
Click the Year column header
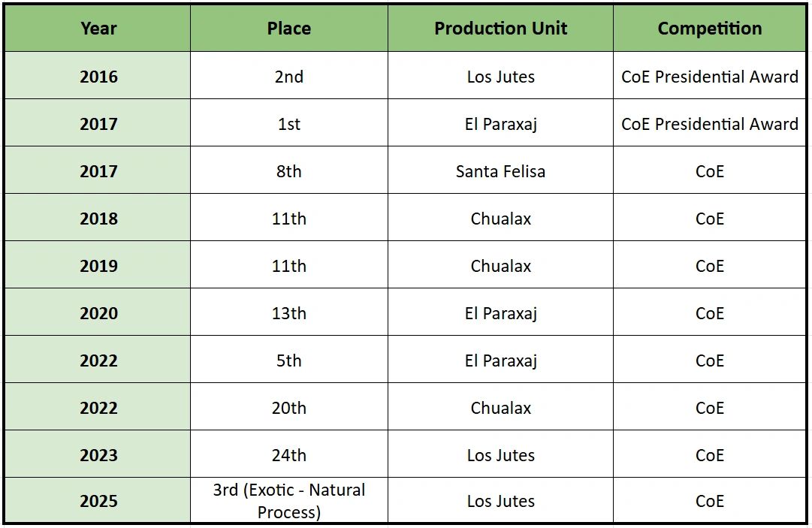pos(98,29)
